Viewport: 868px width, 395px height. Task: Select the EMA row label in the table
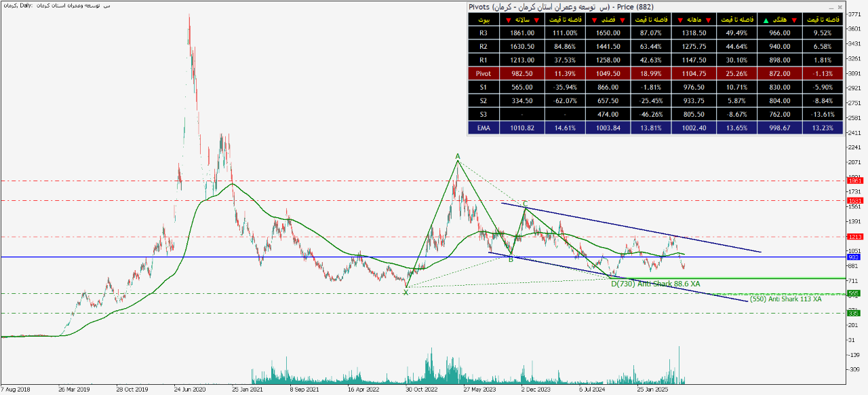(483, 127)
